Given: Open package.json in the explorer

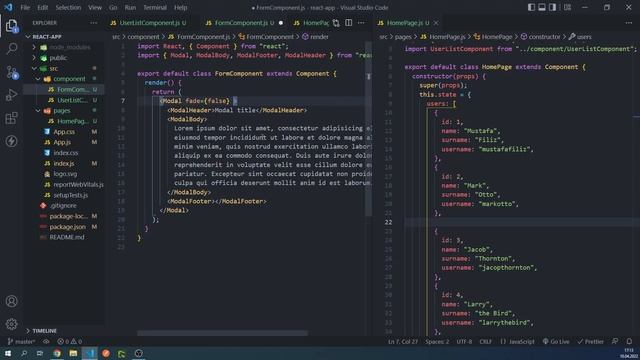Looking at the screenshot, I should point(64,227).
